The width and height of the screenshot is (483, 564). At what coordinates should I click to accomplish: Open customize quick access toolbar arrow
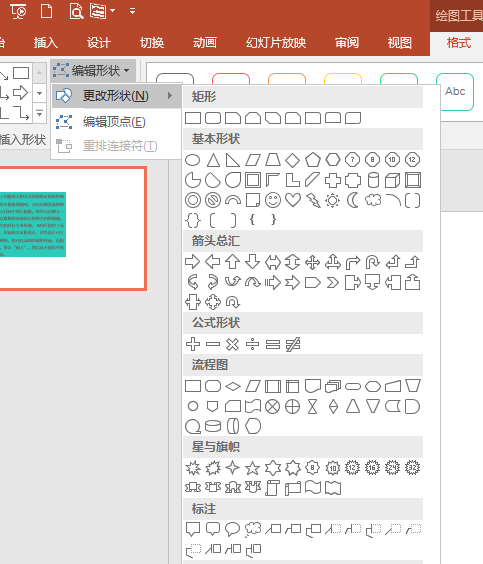tap(132, 11)
